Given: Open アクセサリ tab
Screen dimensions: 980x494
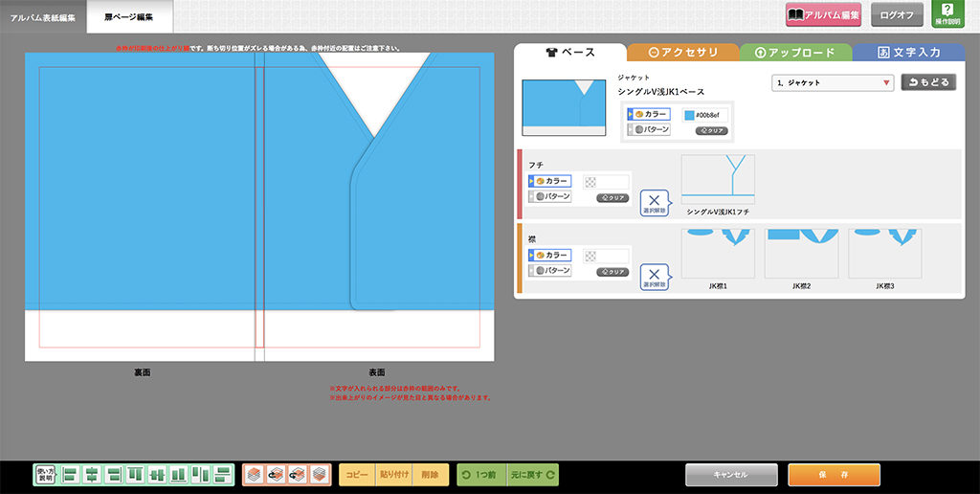Looking at the screenshot, I should click(683, 53).
